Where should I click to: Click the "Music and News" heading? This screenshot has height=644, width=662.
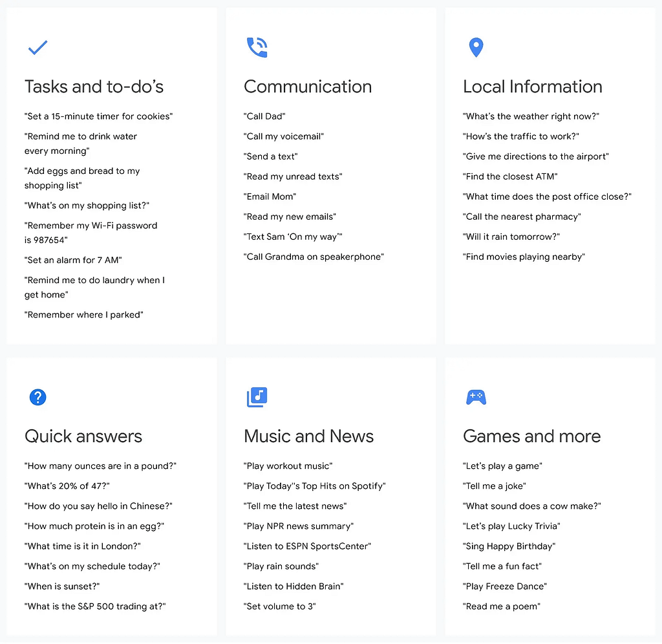[x=308, y=436]
